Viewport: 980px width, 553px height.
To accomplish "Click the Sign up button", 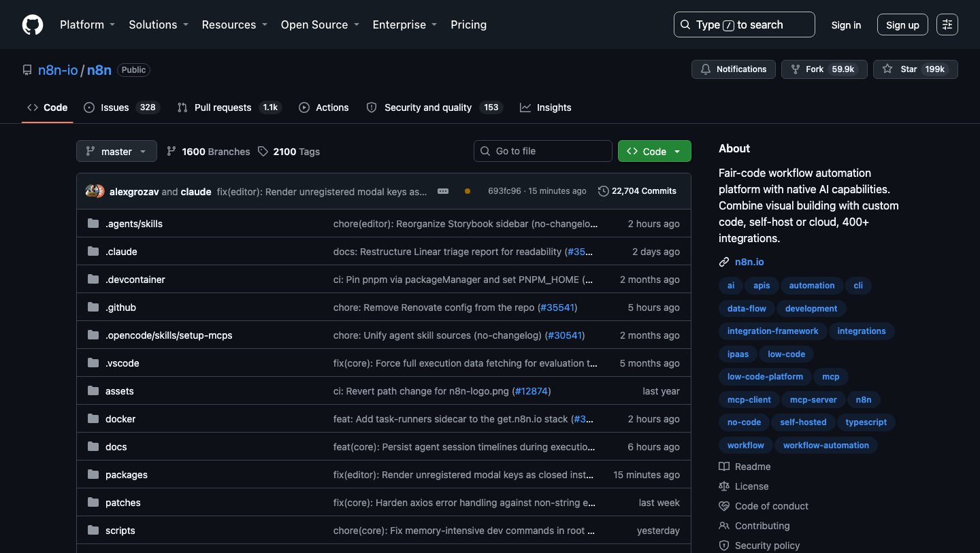I will point(902,25).
